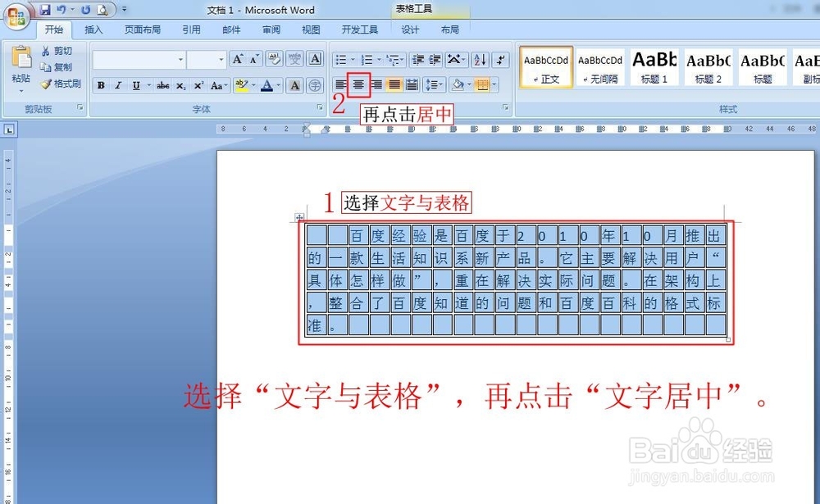Open the 引用 tab

click(191, 30)
